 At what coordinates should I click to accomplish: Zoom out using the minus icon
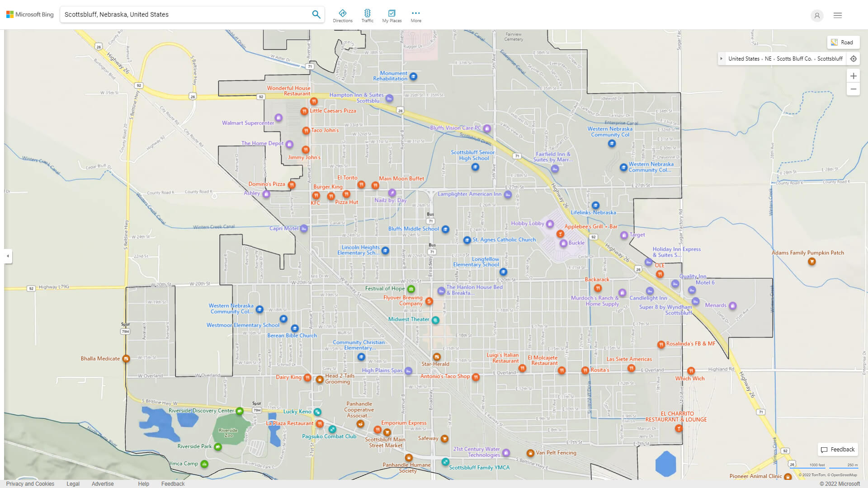854,89
